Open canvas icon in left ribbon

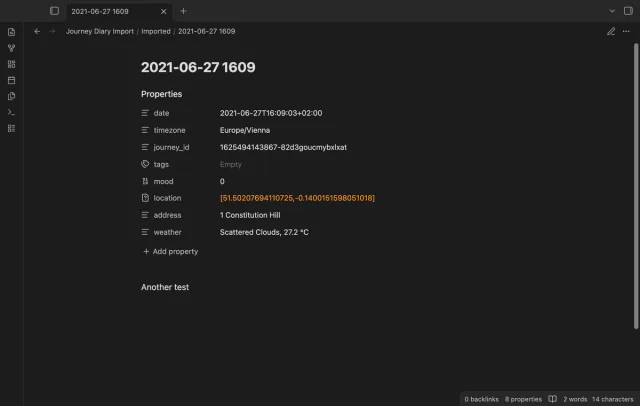[x=11, y=64]
